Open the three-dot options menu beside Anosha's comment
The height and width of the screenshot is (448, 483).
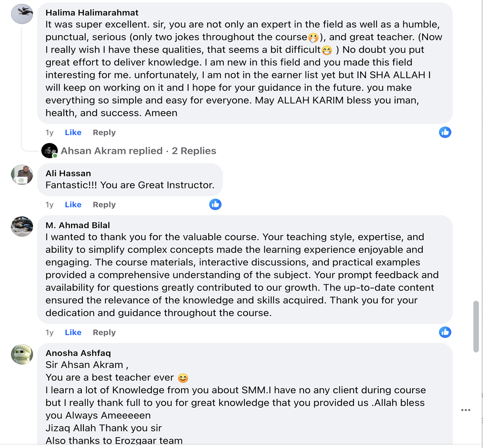(466, 410)
